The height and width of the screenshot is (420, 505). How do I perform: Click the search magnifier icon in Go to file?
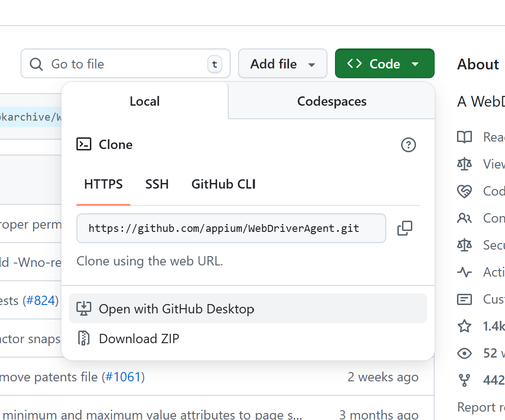click(36, 64)
